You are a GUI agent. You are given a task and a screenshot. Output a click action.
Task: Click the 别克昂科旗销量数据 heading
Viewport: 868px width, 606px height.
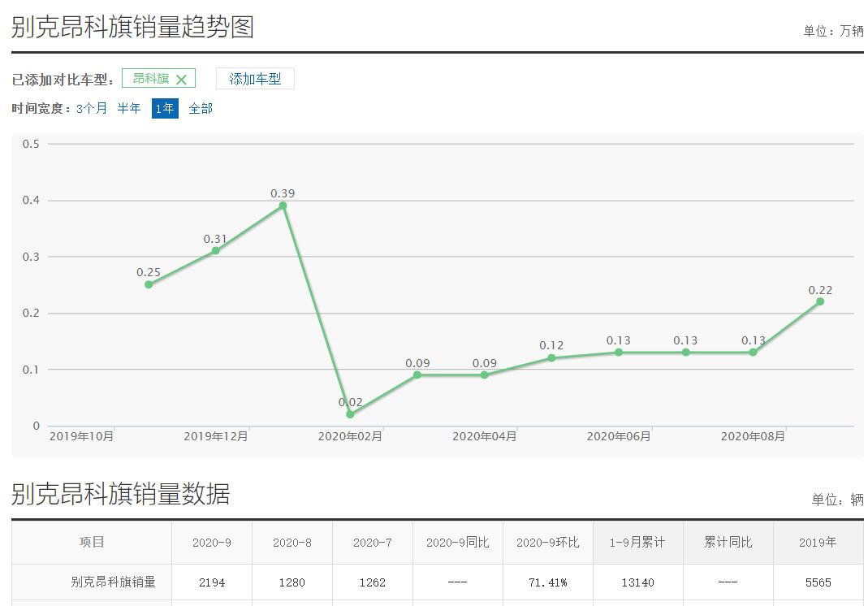[120, 494]
